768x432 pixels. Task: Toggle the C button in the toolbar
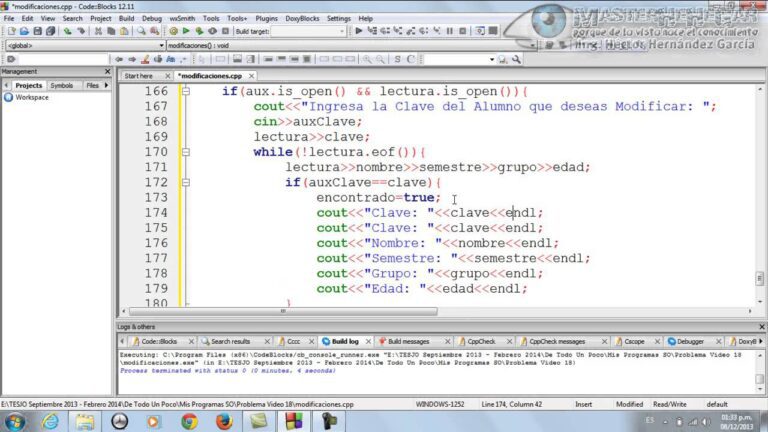point(410,59)
